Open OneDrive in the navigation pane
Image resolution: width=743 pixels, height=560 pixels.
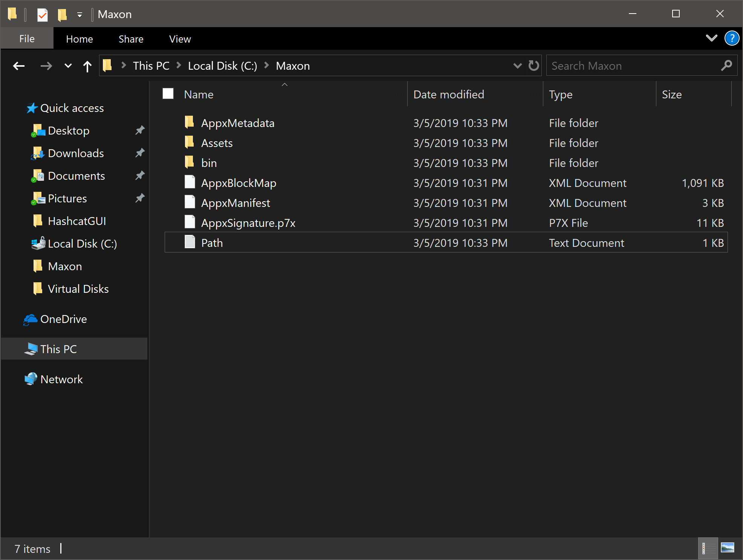[x=63, y=319]
